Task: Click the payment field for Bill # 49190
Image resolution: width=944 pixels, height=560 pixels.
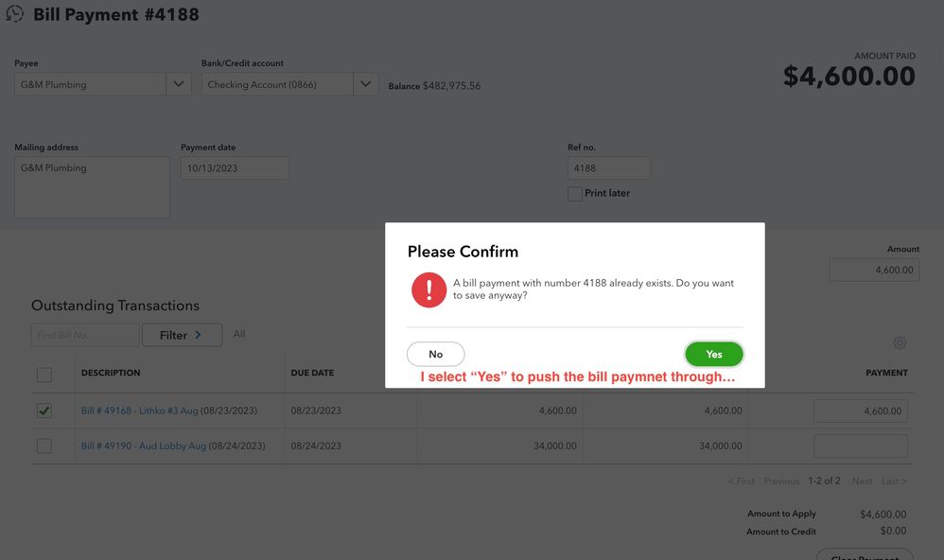Action: click(x=860, y=446)
